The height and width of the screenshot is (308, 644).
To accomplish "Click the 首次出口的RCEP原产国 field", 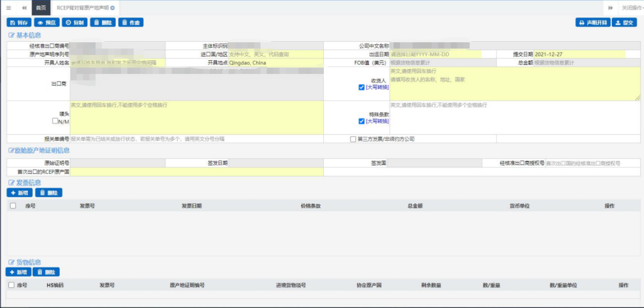I will pos(197,172).
